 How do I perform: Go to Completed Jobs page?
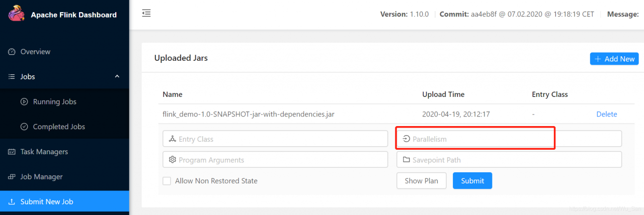pyautogui.click(x=58, y=127)
